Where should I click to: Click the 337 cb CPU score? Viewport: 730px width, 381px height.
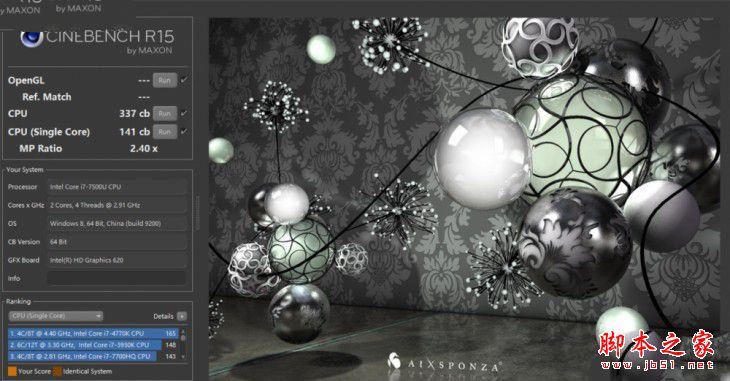(x=135, y=113)
